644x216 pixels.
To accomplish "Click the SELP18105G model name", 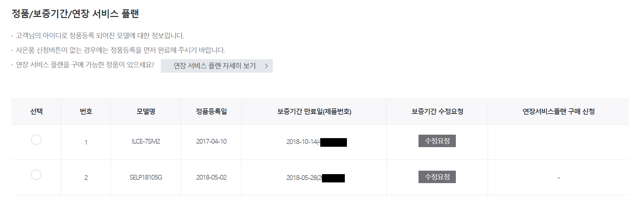I will point(146,178).
